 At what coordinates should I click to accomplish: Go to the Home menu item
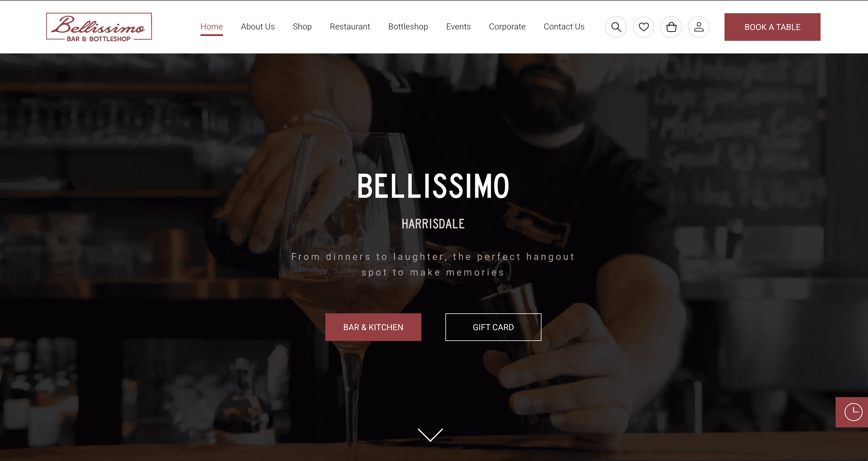212,27
